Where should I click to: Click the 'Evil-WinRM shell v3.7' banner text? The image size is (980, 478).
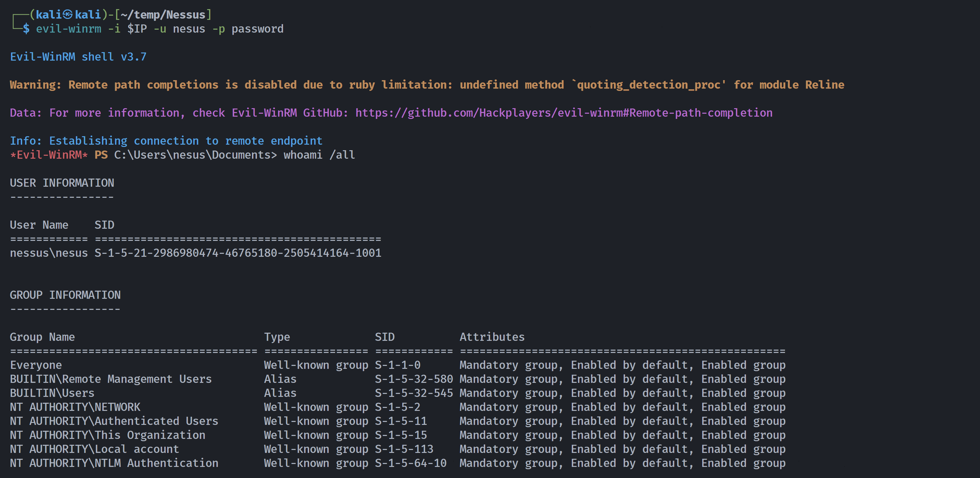click(78, 57)
